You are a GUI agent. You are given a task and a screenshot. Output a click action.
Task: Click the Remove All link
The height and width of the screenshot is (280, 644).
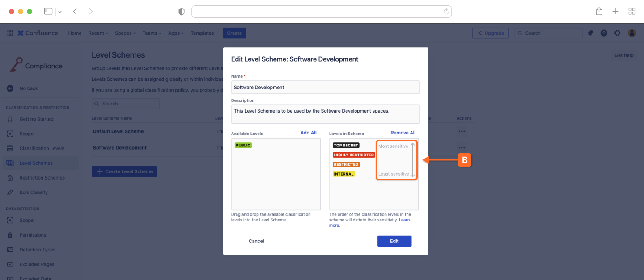[x=403, y=133]
